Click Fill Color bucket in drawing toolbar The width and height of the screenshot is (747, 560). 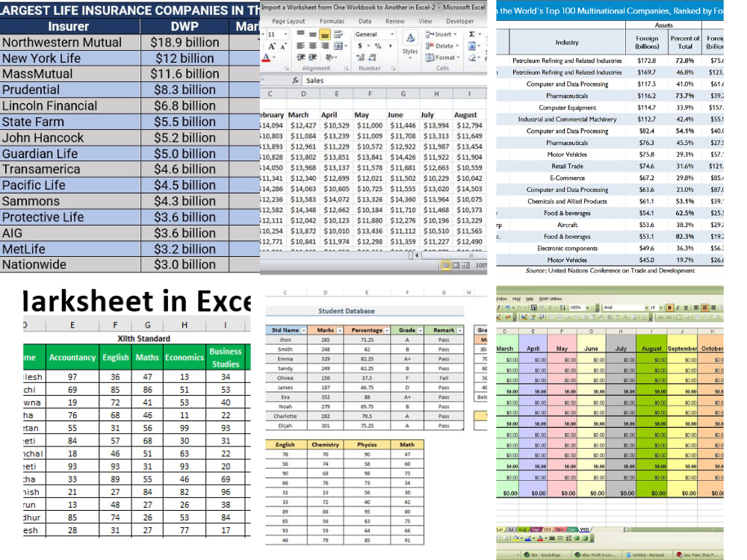516,538
